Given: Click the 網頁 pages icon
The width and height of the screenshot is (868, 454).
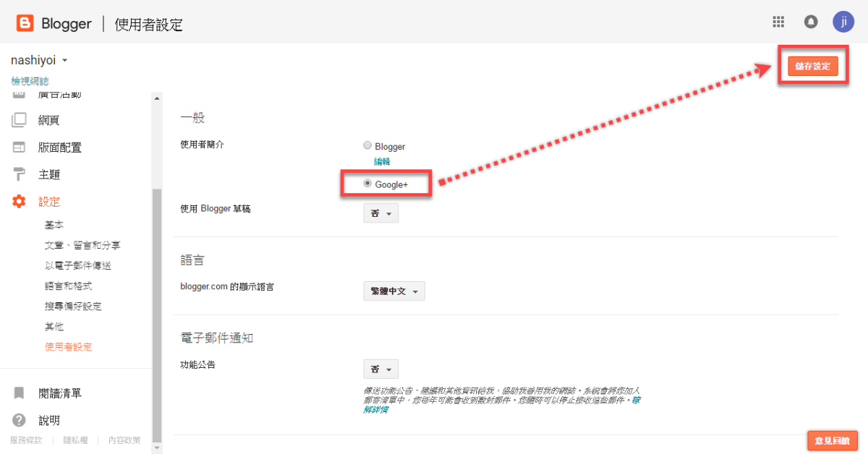Looking at the screenshot, I should coord(20,120).
